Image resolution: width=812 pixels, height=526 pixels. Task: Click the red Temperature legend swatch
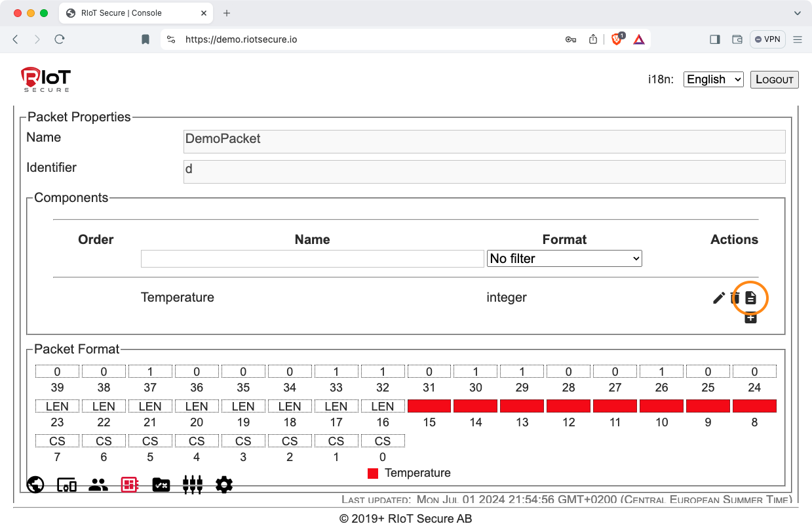(373, 473)
